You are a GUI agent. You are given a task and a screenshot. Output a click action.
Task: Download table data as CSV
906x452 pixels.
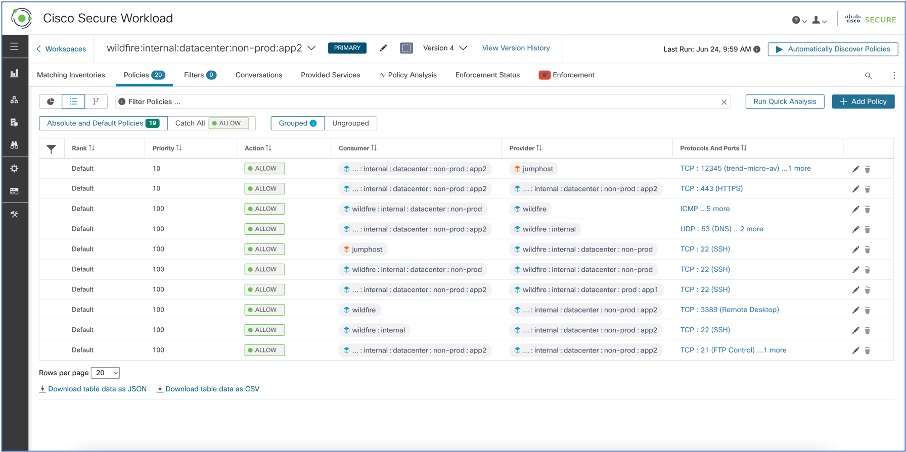(208, 389)
